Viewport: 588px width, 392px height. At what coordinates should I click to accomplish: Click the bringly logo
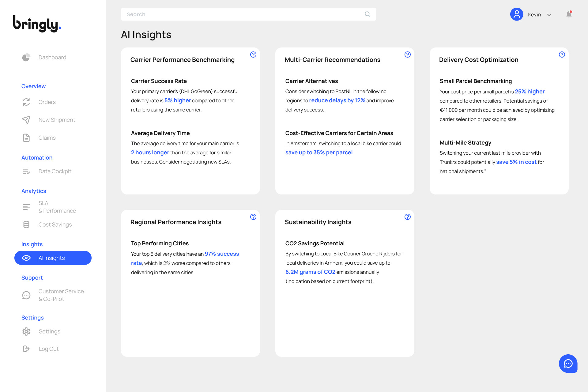coord(37,24)
